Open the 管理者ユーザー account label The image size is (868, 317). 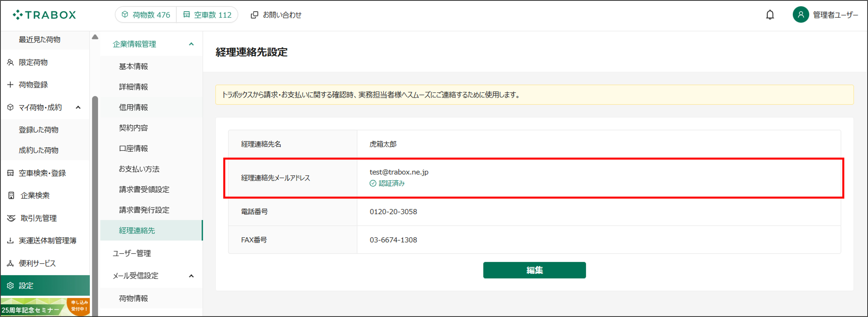(x=835, y=15)
